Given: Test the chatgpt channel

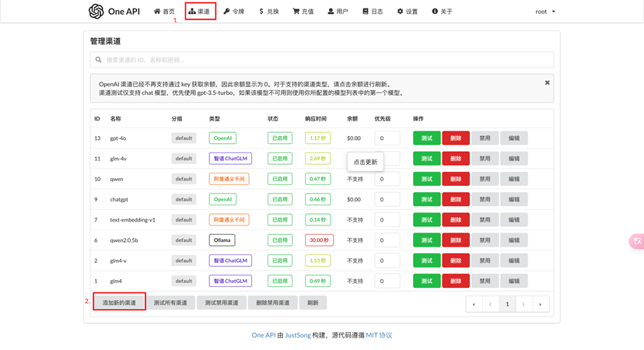Looking at the screenshot, I should pos(426,199).
